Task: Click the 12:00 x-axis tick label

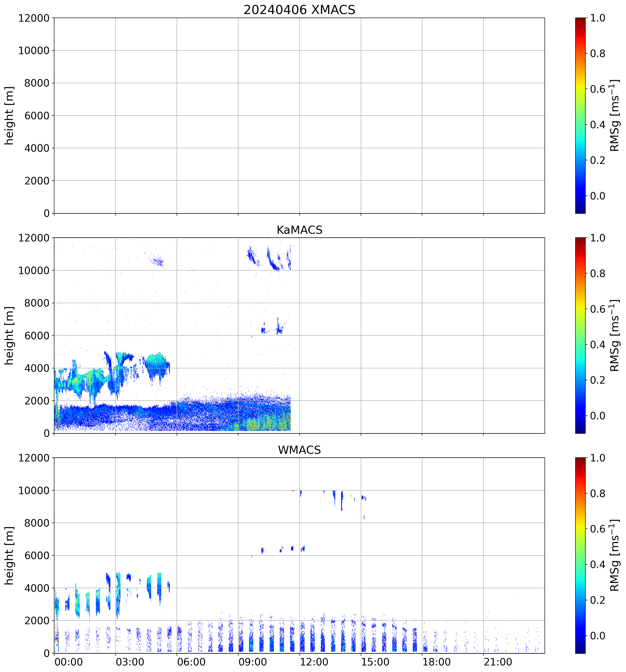Action: pyautogui.click(x=314, y=662)
